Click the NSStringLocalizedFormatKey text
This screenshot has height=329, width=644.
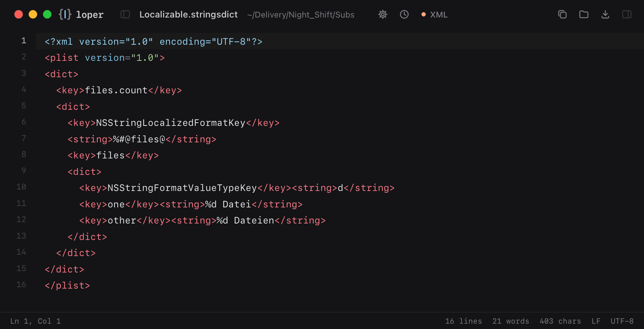pyautogui.click(x=171, y=123)
